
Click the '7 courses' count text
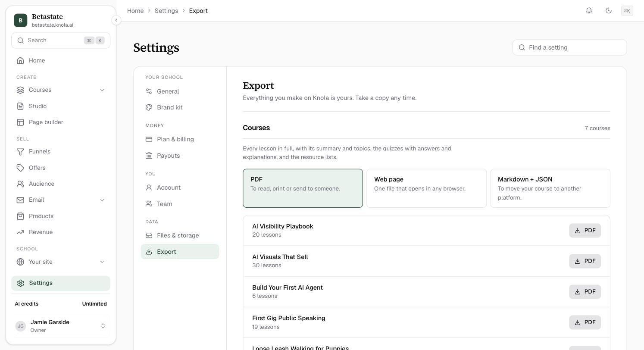(x=597, y=128)
